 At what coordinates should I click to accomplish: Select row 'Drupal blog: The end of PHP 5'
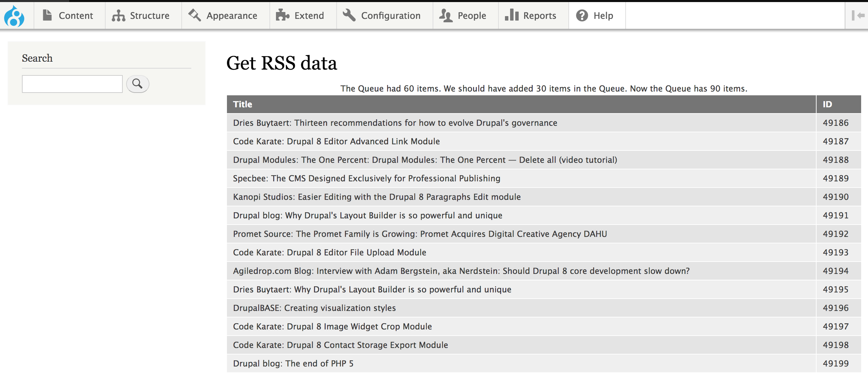click(x=293, y=363)
